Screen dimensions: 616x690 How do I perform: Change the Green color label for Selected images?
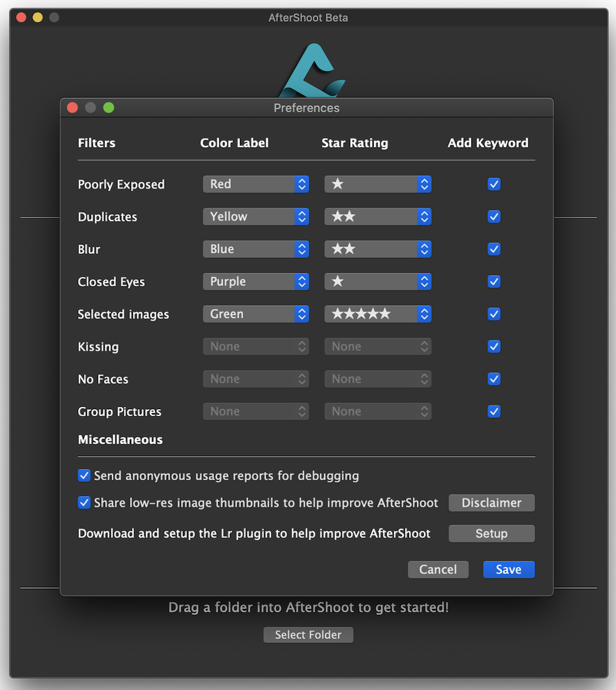(256, 314)
